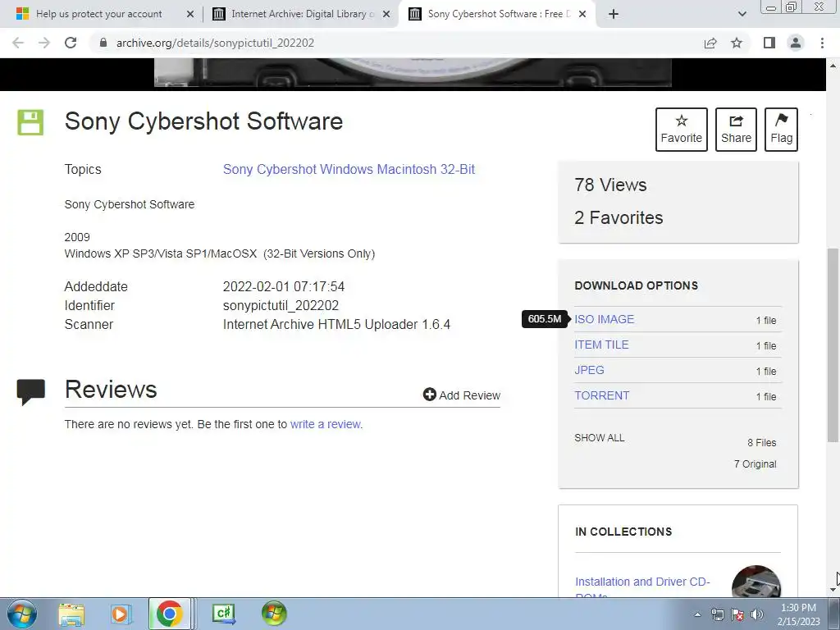Toggle the browser side panel icon
This screenshot has width=840, height=630.
(769, 43)
